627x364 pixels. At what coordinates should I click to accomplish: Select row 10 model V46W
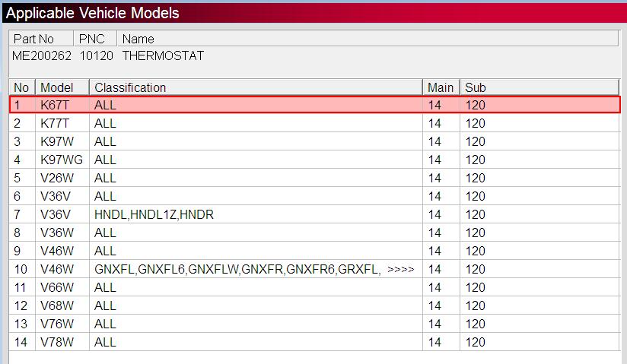click(x=315, y=269)
